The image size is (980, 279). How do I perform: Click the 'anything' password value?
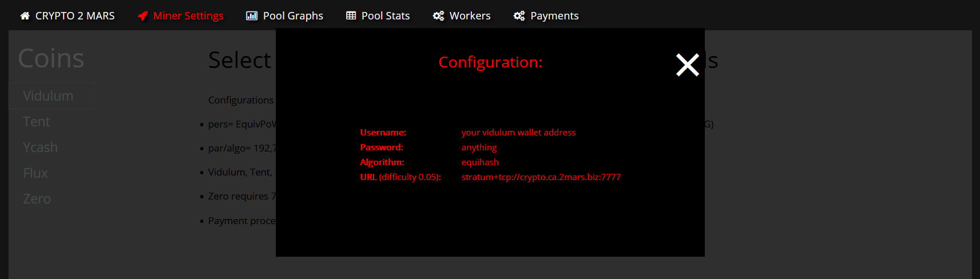coord(479,148)
